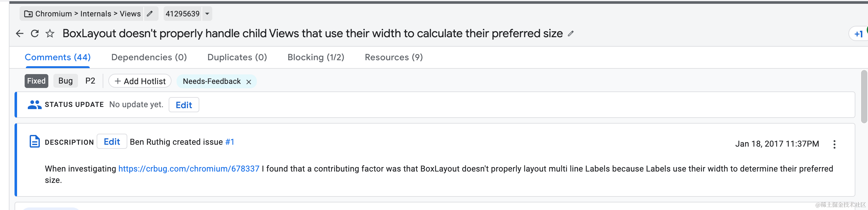Open the crbug.com/chromium/678337 link

188,169
